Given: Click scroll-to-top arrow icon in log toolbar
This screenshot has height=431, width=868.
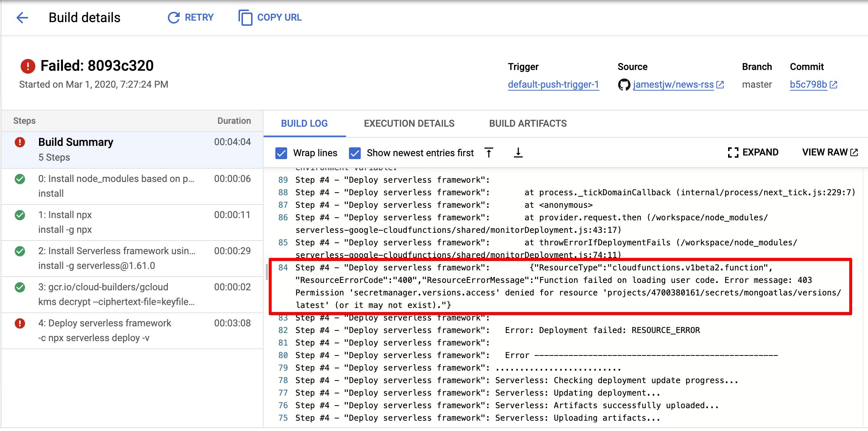Looking at the screenshot, I should pyautogui.click(x=489, y=153).
